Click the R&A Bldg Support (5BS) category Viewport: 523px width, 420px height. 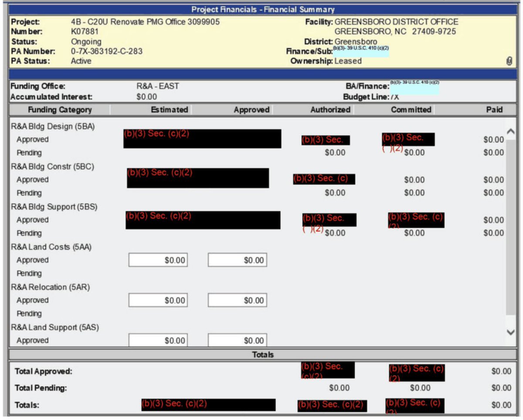pos(54,207)
